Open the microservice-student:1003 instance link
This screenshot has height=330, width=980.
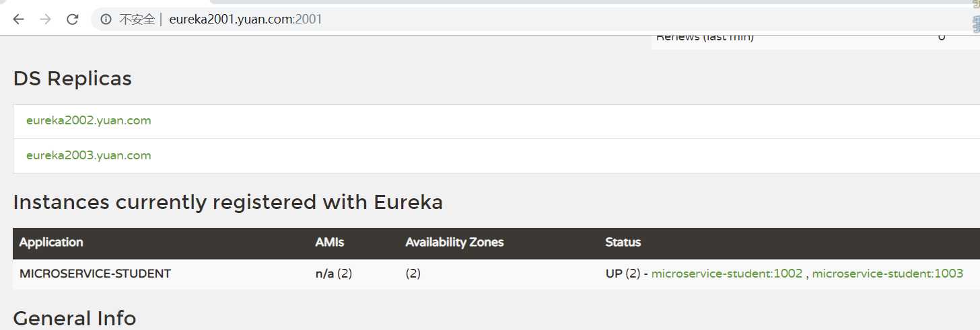click(888, 274)
